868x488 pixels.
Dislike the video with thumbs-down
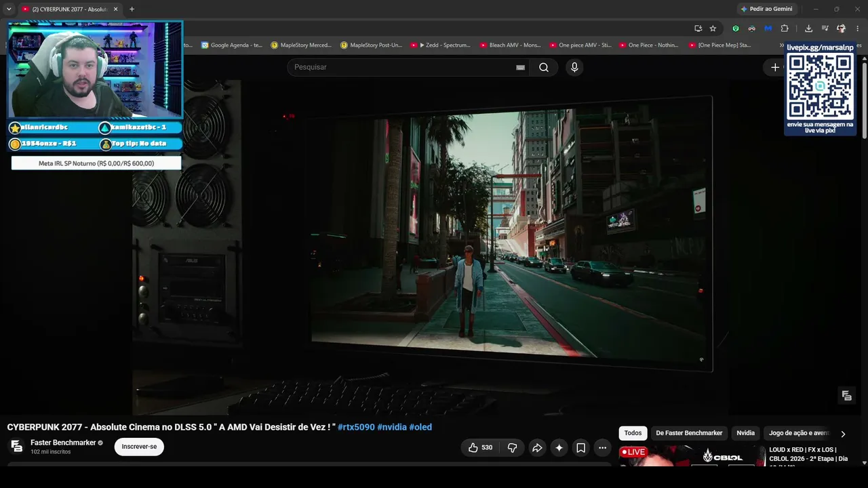coord(512,447)
